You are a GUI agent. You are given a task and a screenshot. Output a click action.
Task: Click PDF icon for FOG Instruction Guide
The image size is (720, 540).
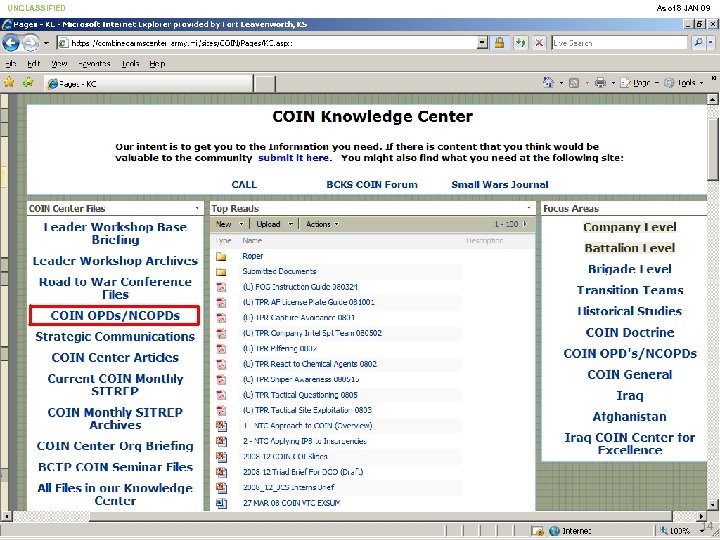click(x=221, y=287)
